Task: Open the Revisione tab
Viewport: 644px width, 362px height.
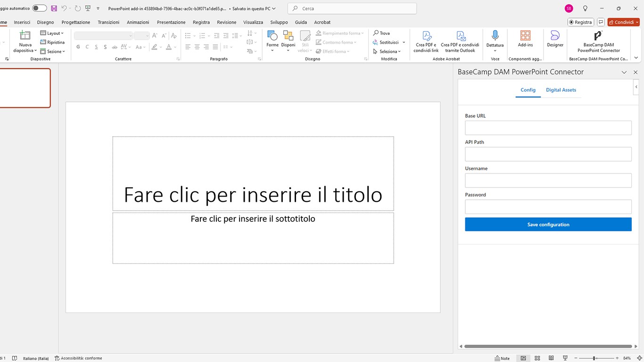Action: 227,22
